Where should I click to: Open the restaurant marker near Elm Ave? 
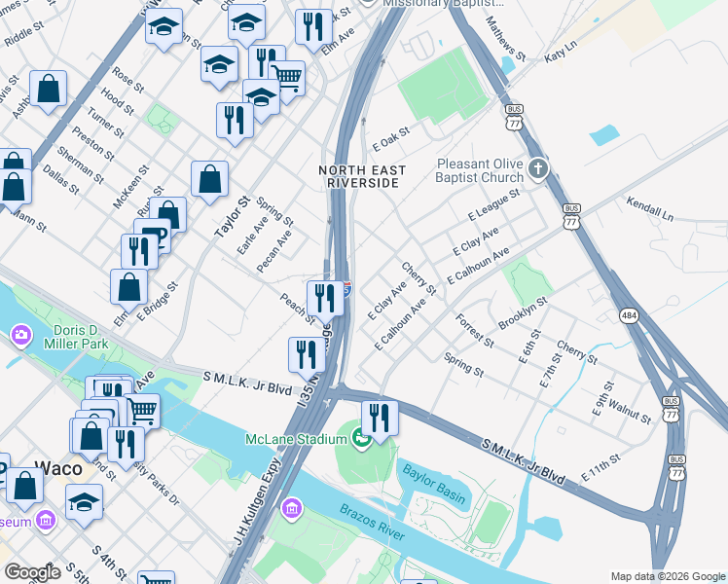pos(313,27)
